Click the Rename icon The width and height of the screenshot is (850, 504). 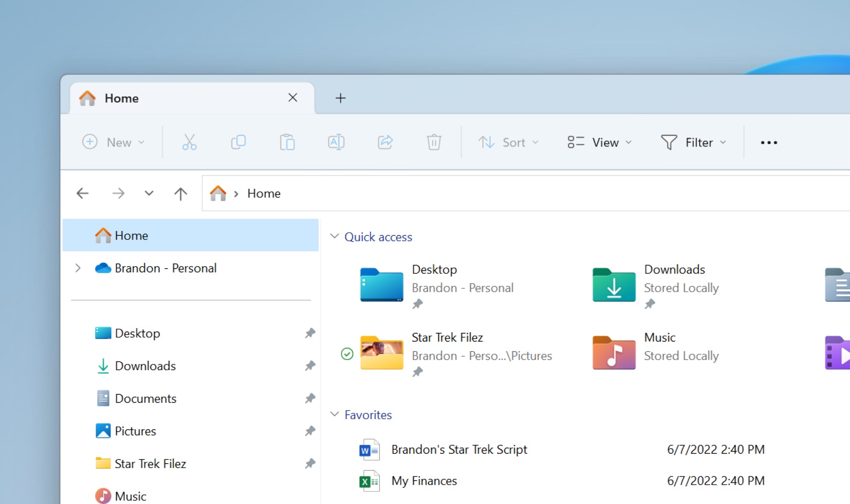coord(336,142)
